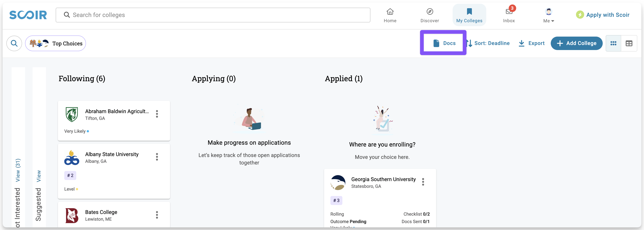Open Georgia Southern University name link
644x230 pixels.
coord(383,179)
